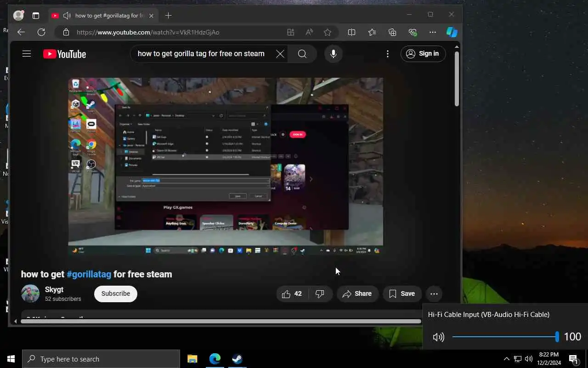Go back to previous page

pos(21,32)
